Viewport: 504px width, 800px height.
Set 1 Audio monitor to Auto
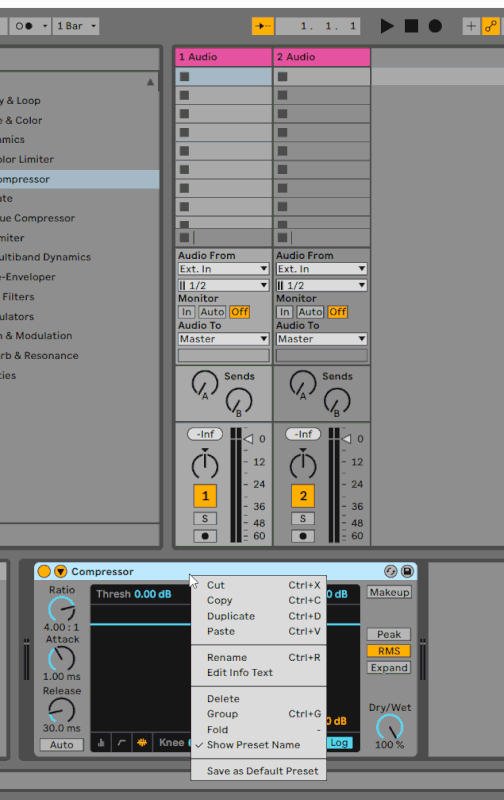[212, 312]
